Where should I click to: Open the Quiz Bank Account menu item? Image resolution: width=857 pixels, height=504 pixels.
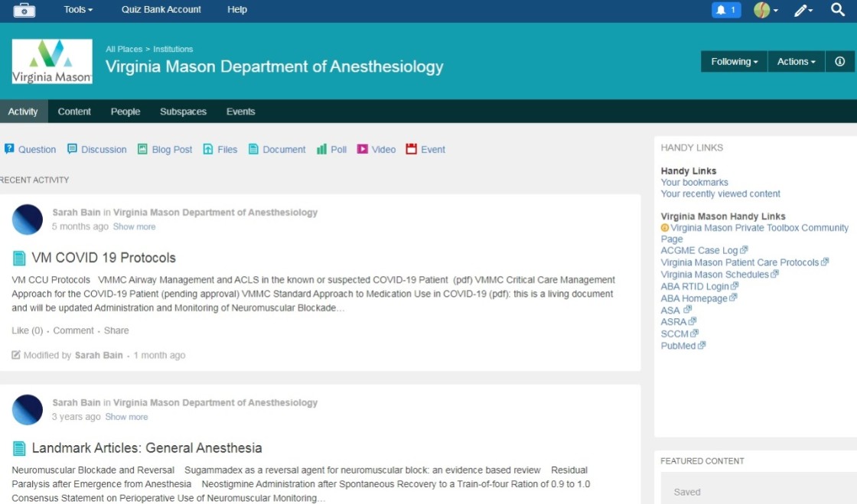coord(161,9)
